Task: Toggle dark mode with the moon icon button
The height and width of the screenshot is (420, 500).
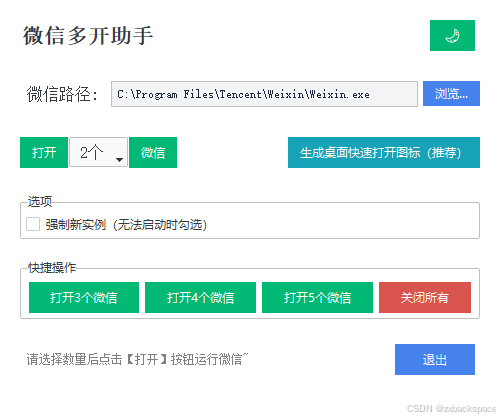Action: [x=452, y=35]
